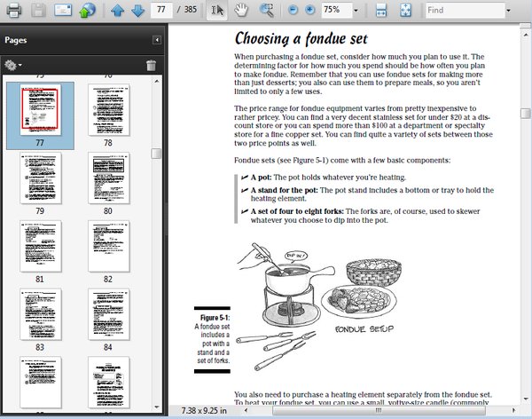Viewport: 532px width, 419px height.
Task: Select page 79 thumbnail
Action: 41,178
